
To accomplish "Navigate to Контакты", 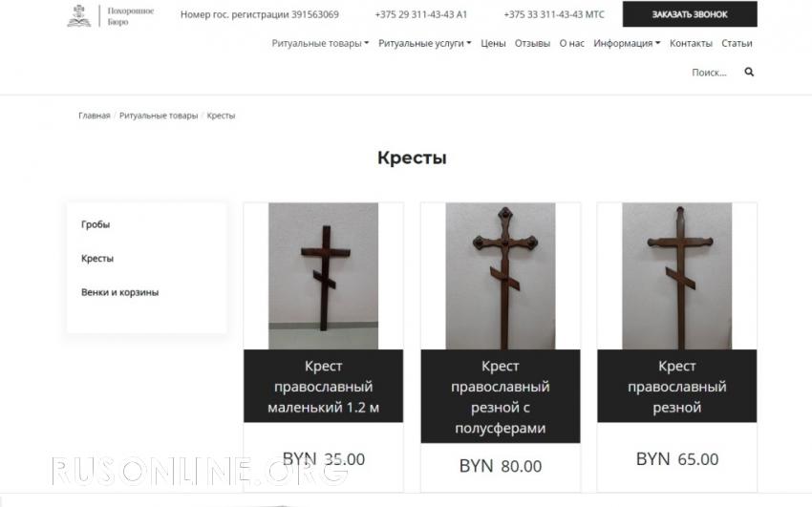I will point(691,44).
